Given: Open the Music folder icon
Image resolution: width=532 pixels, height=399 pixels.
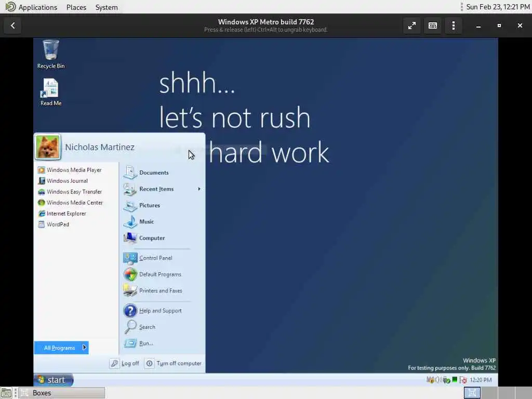Looking at the screenshot, I should click(x=130, y=221).
